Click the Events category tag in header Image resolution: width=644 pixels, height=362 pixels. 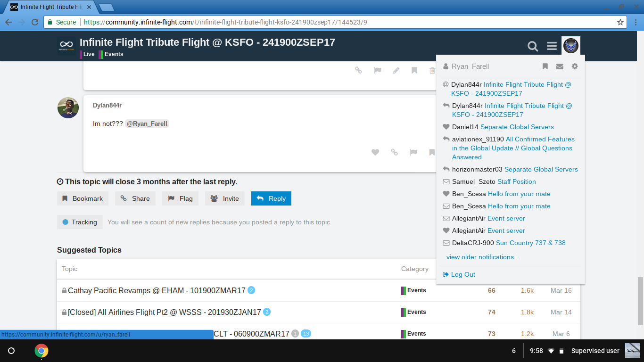coord(111,54)
